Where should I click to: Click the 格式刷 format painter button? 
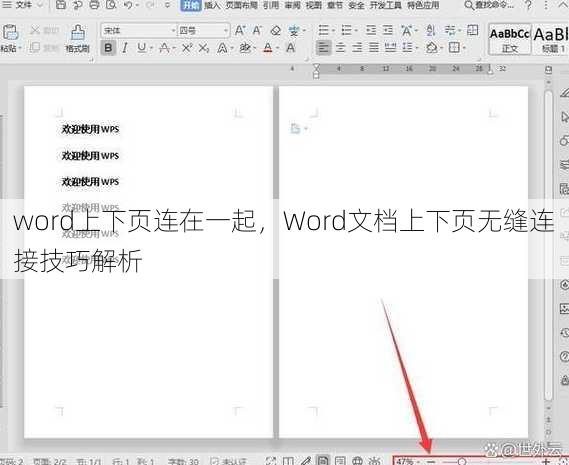point(77,39)
